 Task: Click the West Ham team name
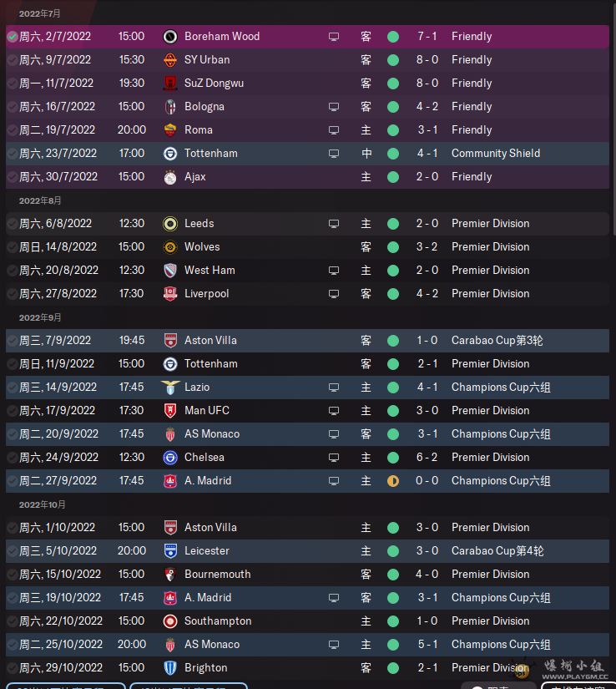point(210,271)
